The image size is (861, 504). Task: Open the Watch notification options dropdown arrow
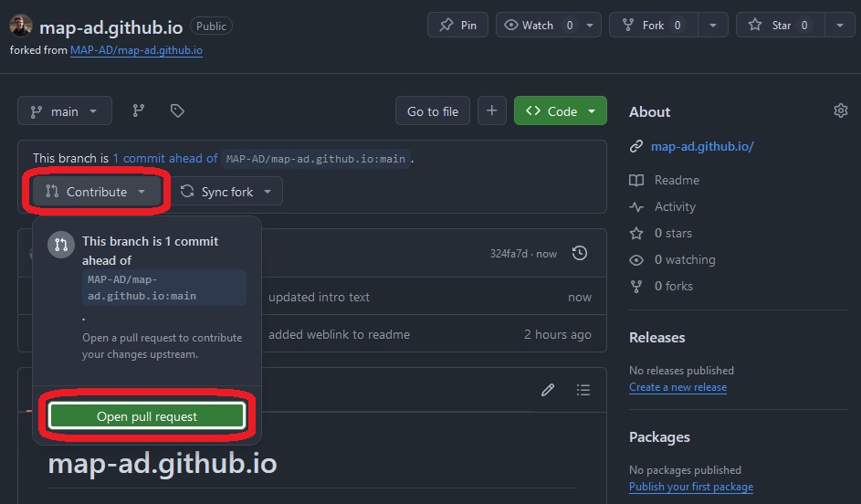(591, 26)
